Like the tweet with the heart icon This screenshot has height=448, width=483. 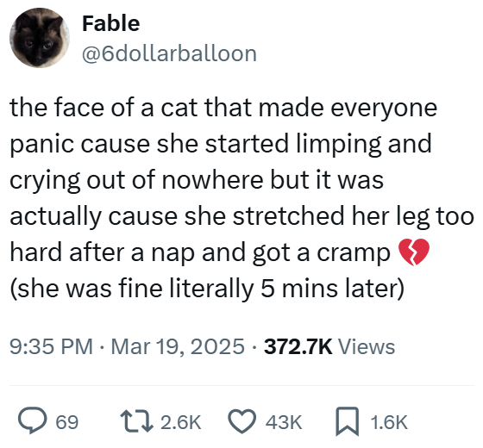click(x=242, y=421)
